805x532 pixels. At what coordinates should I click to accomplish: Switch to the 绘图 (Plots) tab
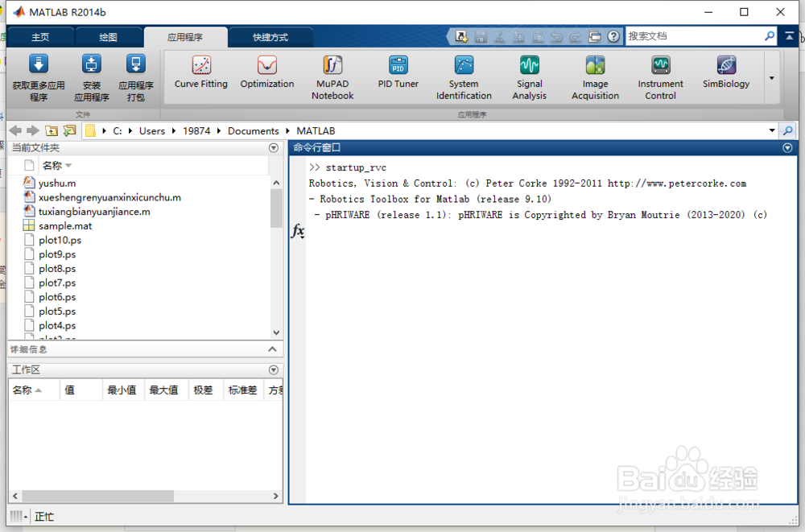pos(108,37)
